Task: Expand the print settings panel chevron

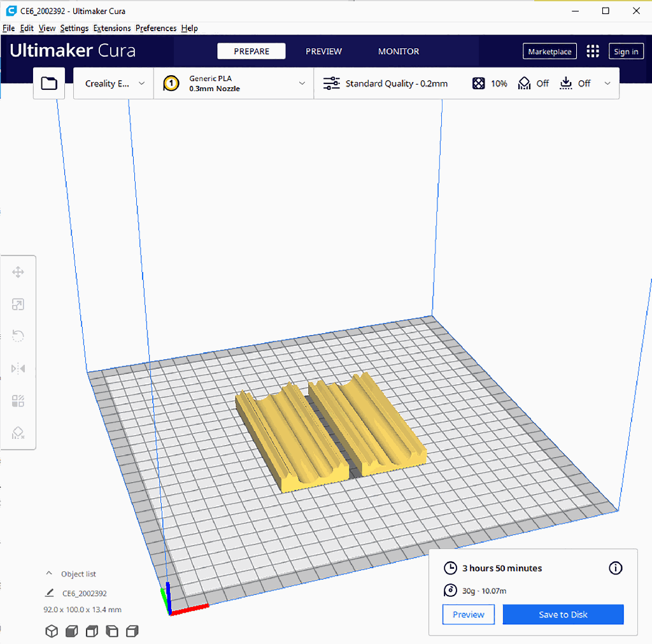Action: coord(607,83)
